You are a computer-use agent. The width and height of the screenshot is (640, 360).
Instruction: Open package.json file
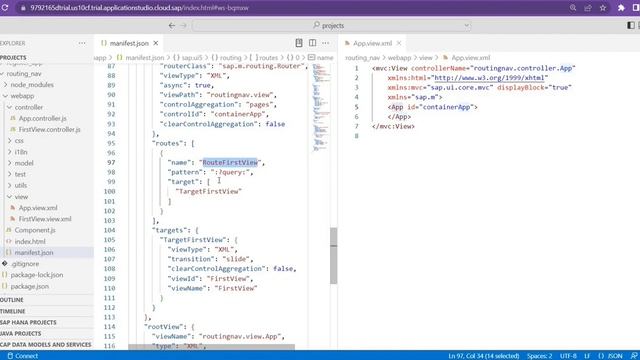(29, 286)
